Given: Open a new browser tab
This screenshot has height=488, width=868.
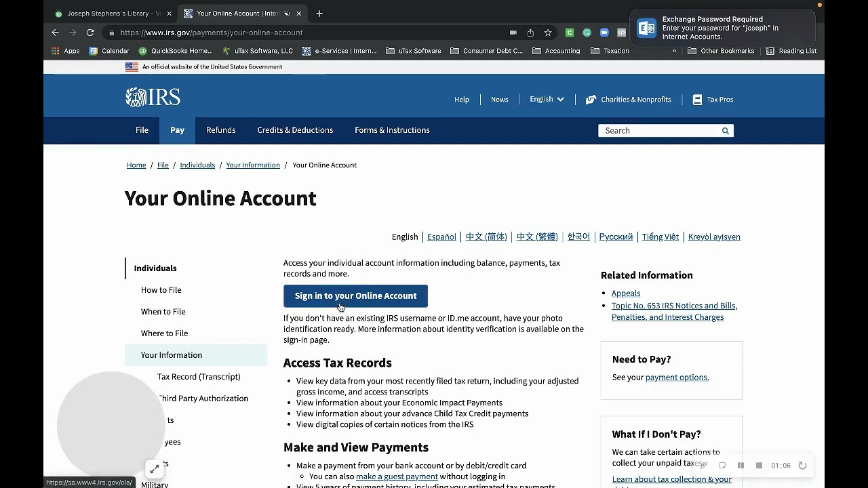Looking at the screenshot, I should (x=319, y=14).
